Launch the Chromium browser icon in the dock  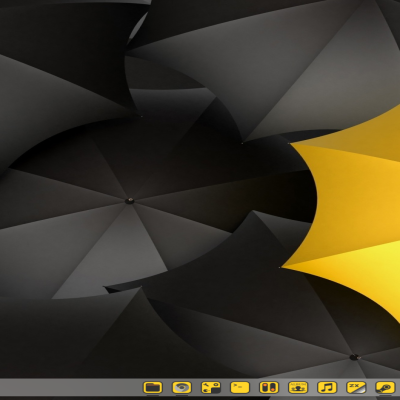pyautogui.click(x=182, y=387)
